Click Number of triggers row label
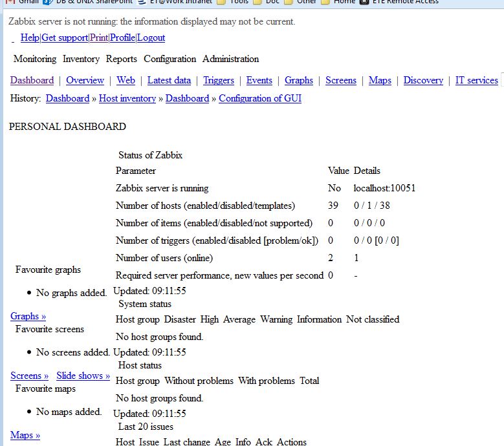 click(x=217, y=240)
